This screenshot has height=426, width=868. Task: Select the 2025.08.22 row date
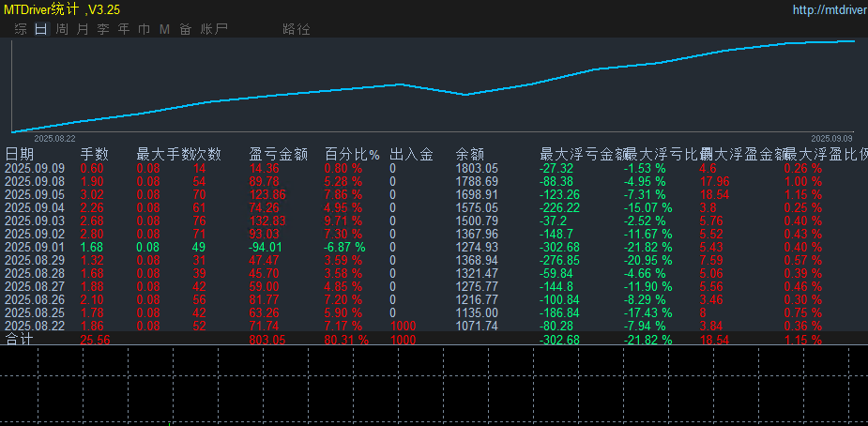[x=35, y=326]
